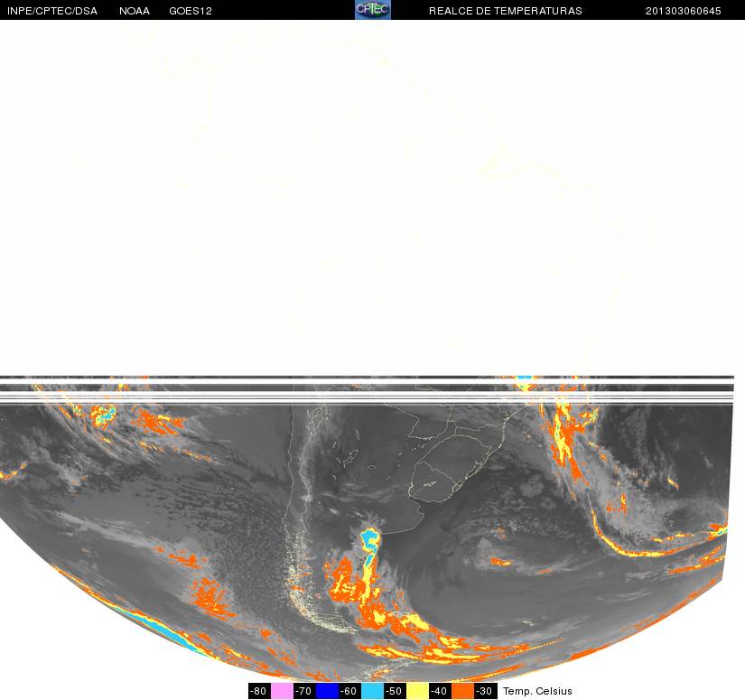Click the REALCE DE TEMPERATURAS title
The width and height of the screenshot is (745, 700).
(506, 11)
